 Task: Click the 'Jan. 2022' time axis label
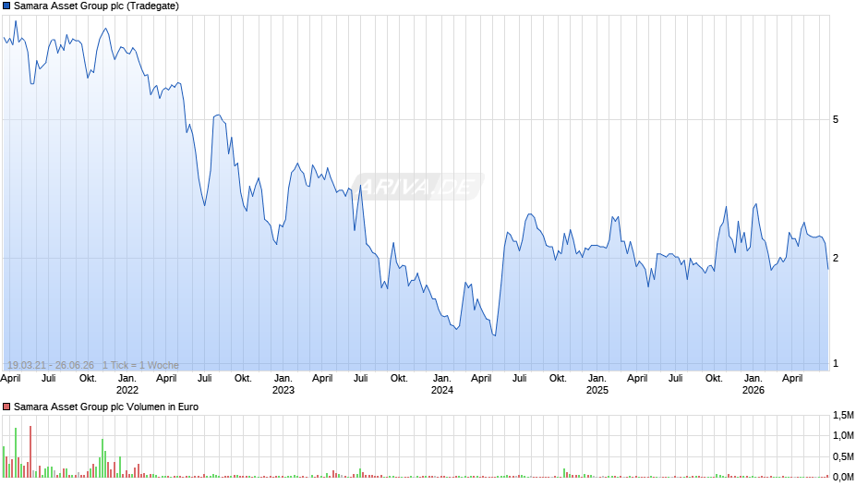[x=127, y=384]
